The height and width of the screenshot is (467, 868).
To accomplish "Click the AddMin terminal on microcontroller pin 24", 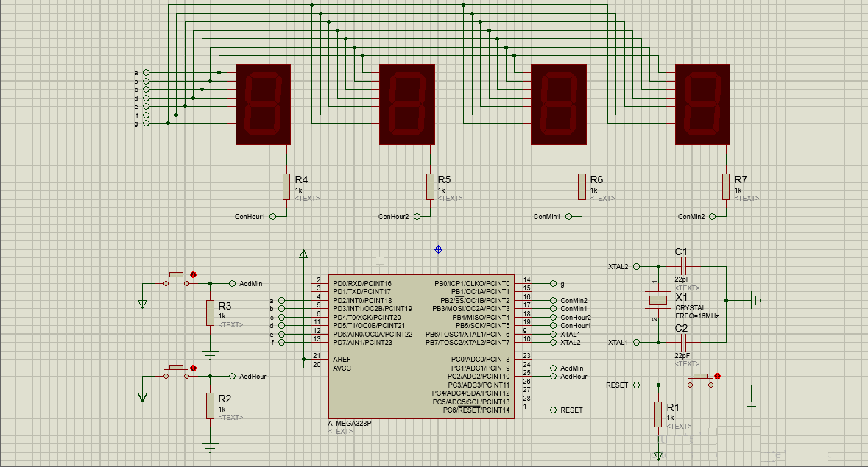I will [553, 368].
